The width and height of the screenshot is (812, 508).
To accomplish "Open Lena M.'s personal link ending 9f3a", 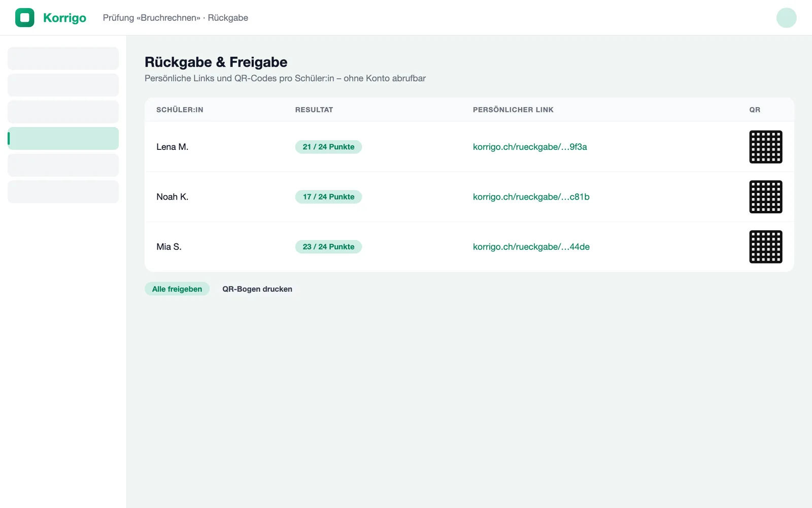I will [530, 147].
